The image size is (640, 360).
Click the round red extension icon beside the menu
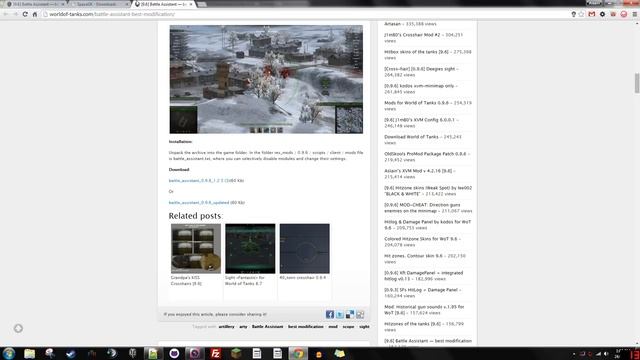(x=624, y=14)
